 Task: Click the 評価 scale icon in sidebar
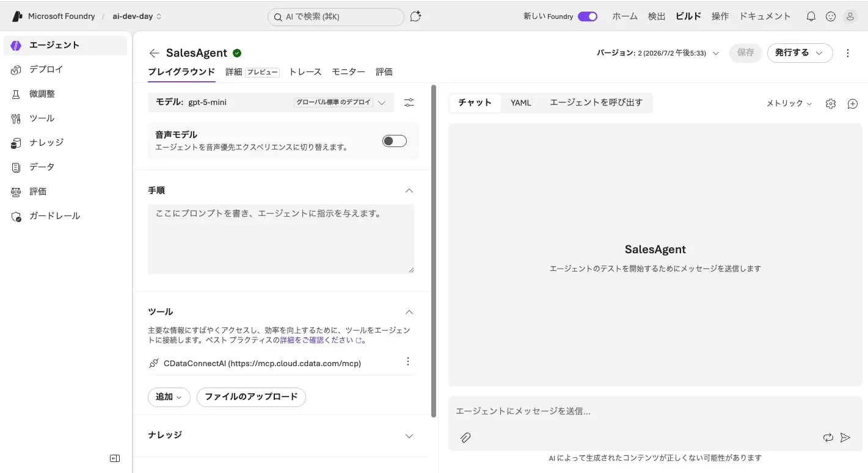coord(16,192)
